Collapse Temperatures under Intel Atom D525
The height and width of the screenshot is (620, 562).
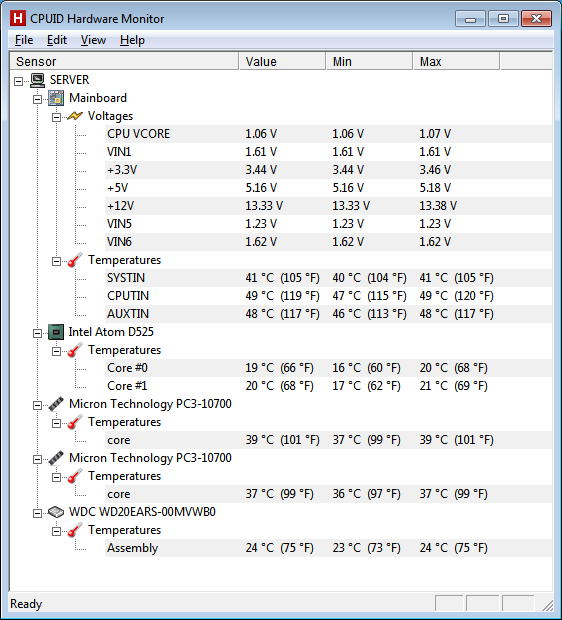tap(56, 351)
